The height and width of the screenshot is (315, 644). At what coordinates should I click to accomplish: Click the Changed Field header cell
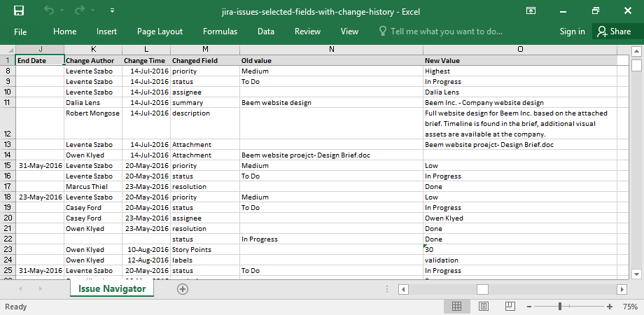(x=205, y=60)
